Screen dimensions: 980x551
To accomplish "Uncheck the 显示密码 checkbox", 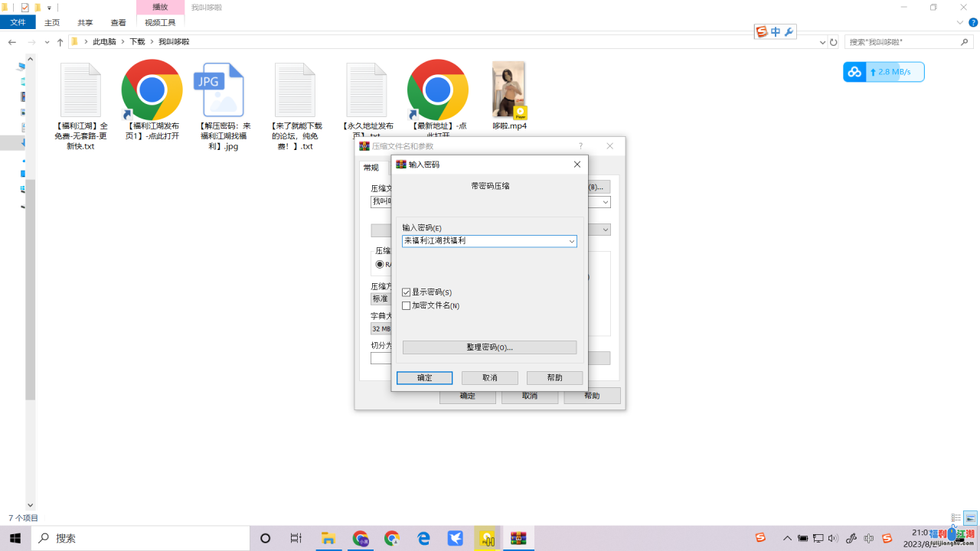I will [x=407, y=292].
